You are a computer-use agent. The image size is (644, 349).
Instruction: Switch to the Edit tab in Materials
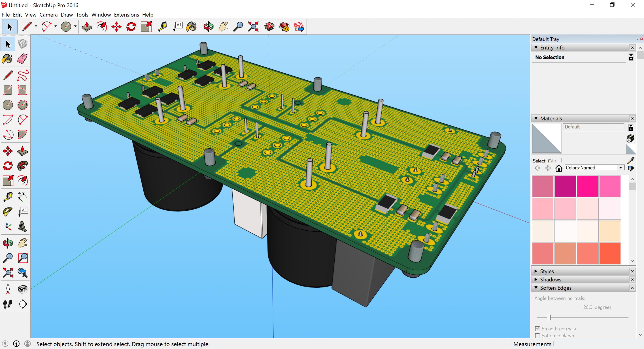click(552, 161)
